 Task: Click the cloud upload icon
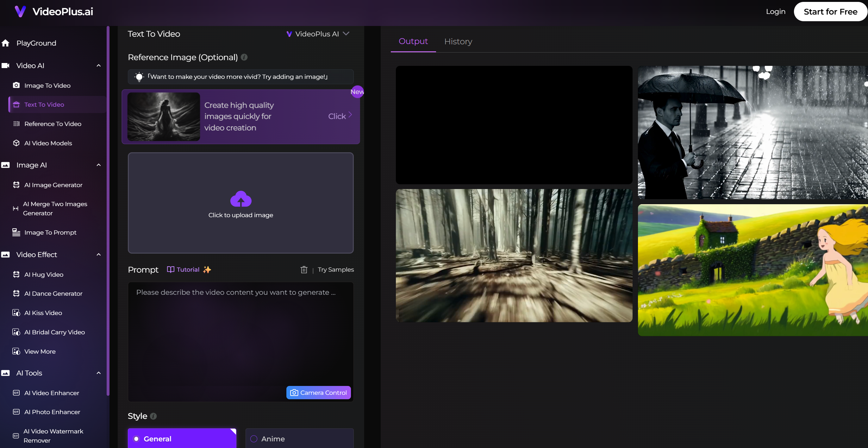click(240, 199)
